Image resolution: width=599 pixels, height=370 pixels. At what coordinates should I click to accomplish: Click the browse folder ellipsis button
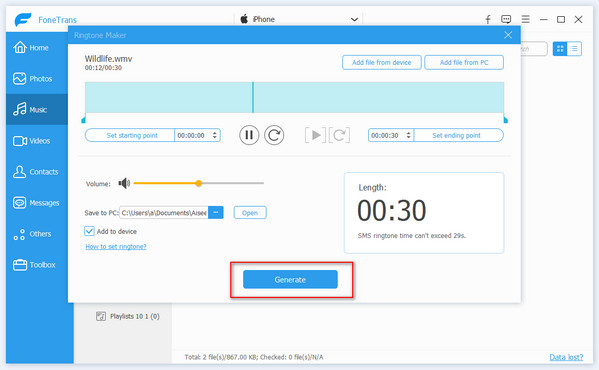[x=216, y=213]
